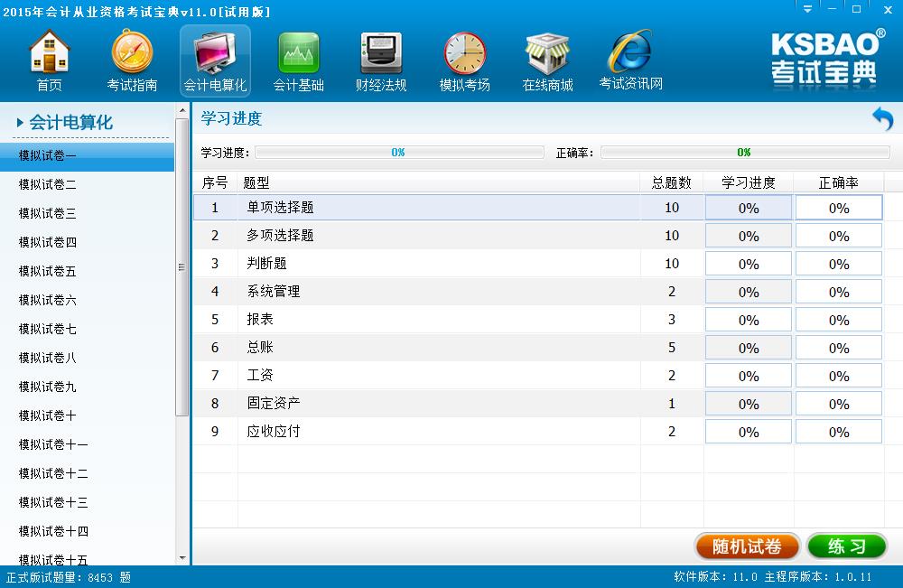
Task: Open the title bar dropdown menu arrow
Action: pyautogui.click(x=805, y=9)
